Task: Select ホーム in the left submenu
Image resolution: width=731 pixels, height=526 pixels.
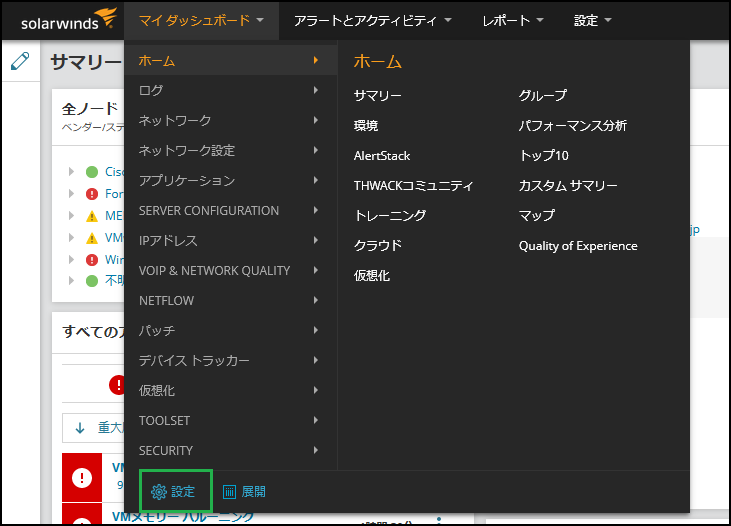Action: click(x=231, y=60)
